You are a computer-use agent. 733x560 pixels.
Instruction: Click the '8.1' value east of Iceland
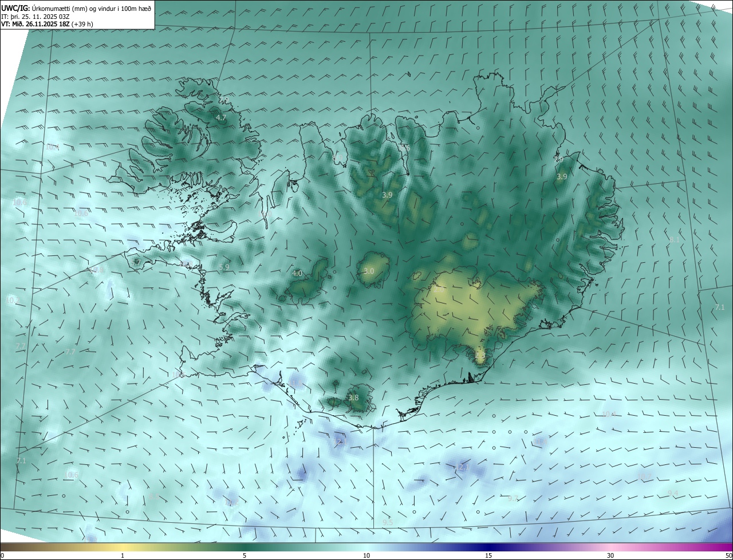click(675, 239)
